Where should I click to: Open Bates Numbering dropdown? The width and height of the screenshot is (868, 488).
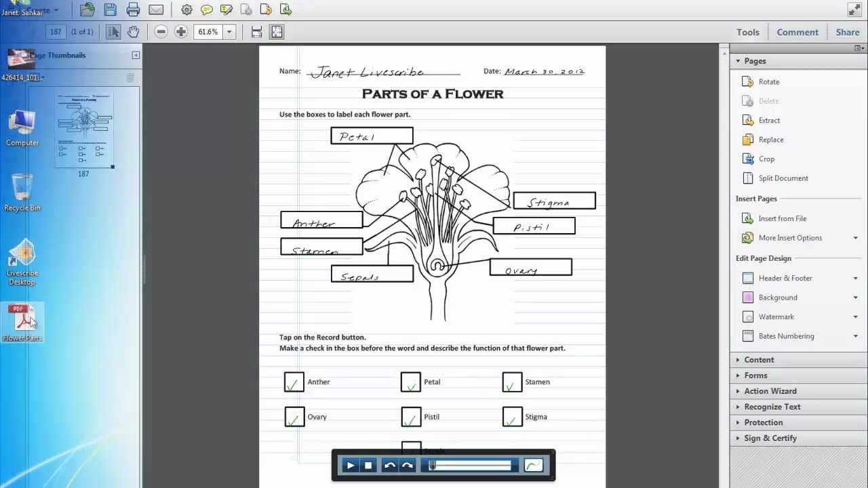coord(855,336)
